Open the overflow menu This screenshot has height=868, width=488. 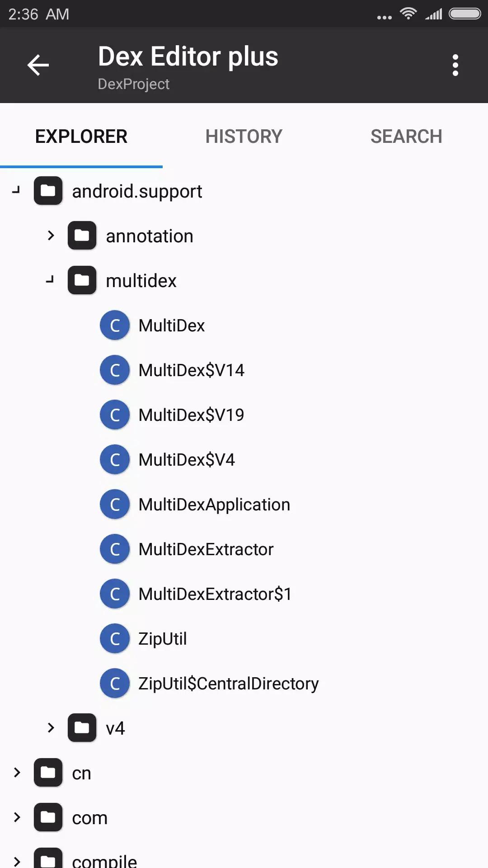point(455,65)
